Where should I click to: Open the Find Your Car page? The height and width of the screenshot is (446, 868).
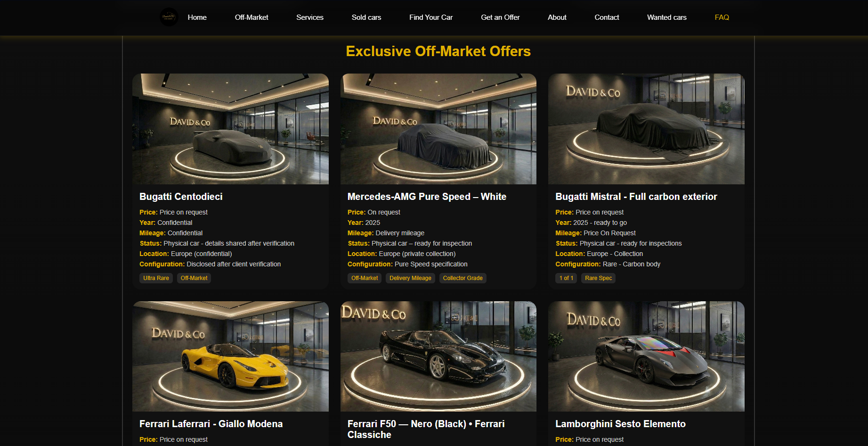click(430, 17)
